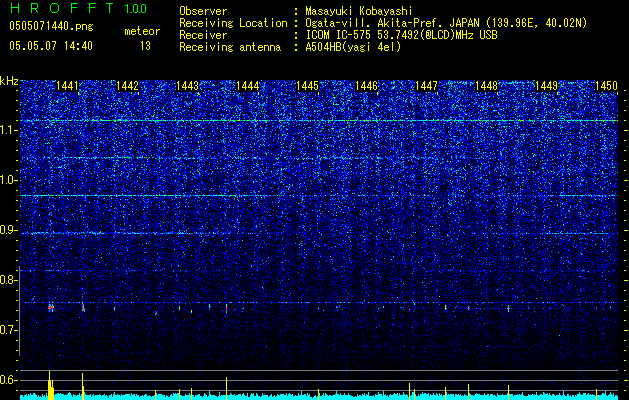Click the 1450 time marker

[606, 86]
